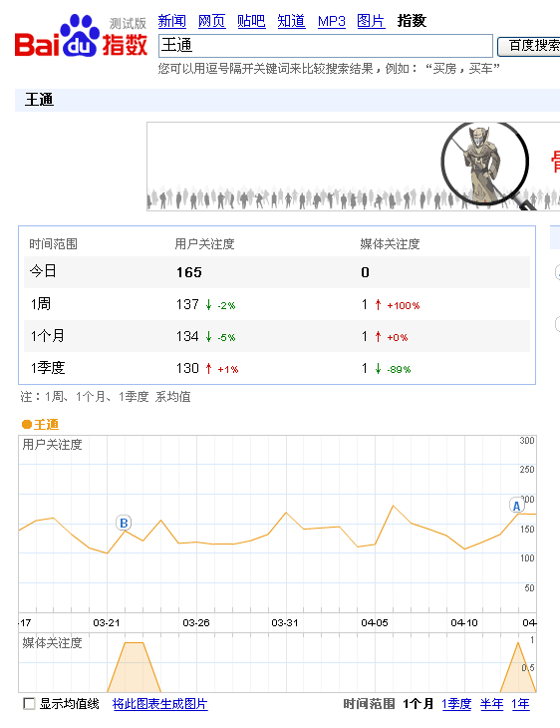Click 将此图表生成图片 link

[x=160, y=704]
